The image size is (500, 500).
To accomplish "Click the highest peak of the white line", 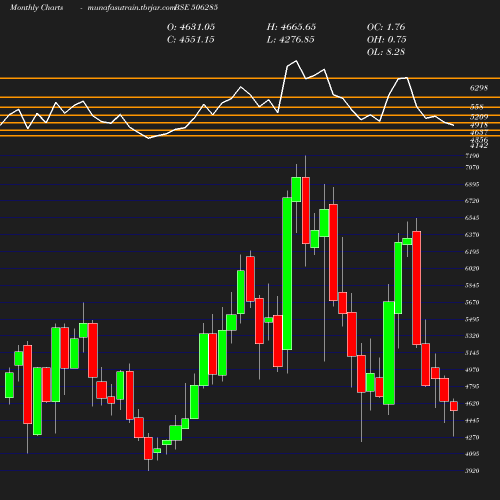I will pyautogui.click(x=296, y=61).
